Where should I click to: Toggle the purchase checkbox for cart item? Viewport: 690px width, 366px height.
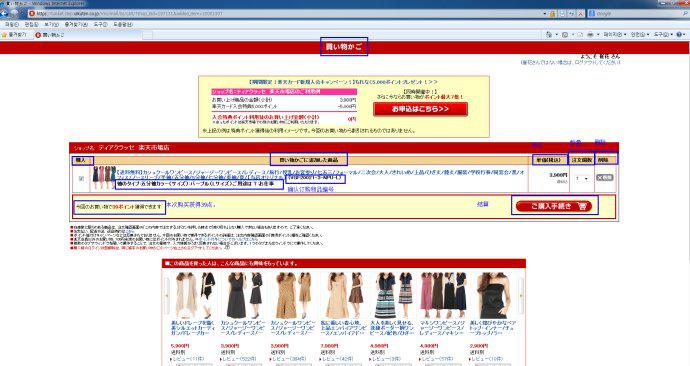pos(81,179)
